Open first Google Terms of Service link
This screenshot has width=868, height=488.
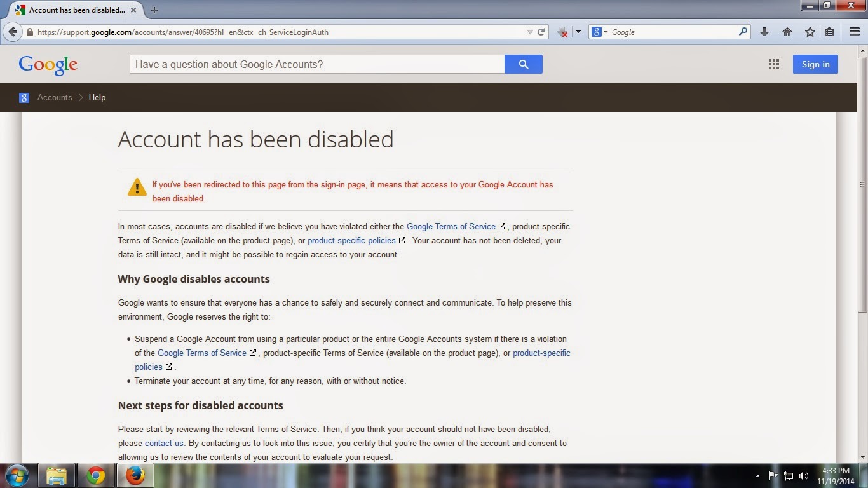(451, 226)
